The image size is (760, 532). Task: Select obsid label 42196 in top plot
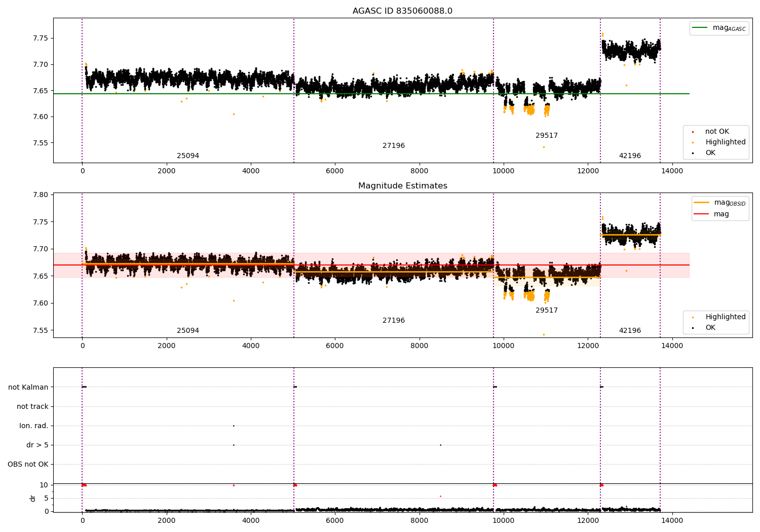point(630,156)
